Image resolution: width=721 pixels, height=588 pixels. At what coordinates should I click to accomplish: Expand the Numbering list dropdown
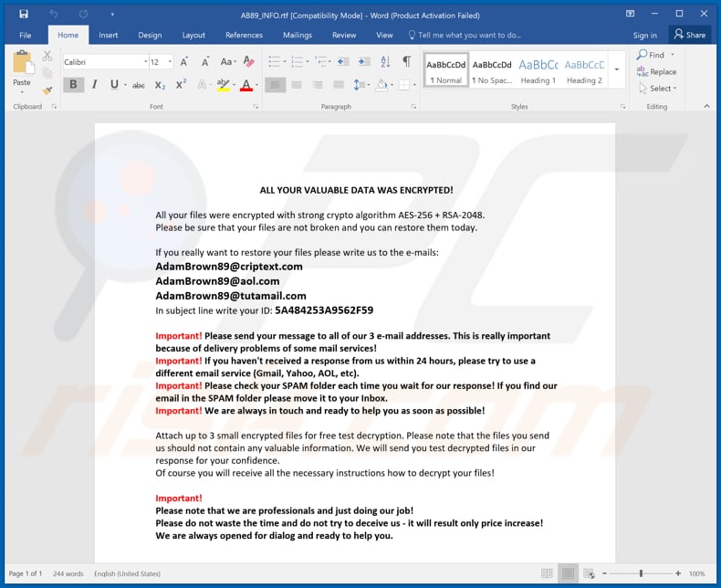308,62
